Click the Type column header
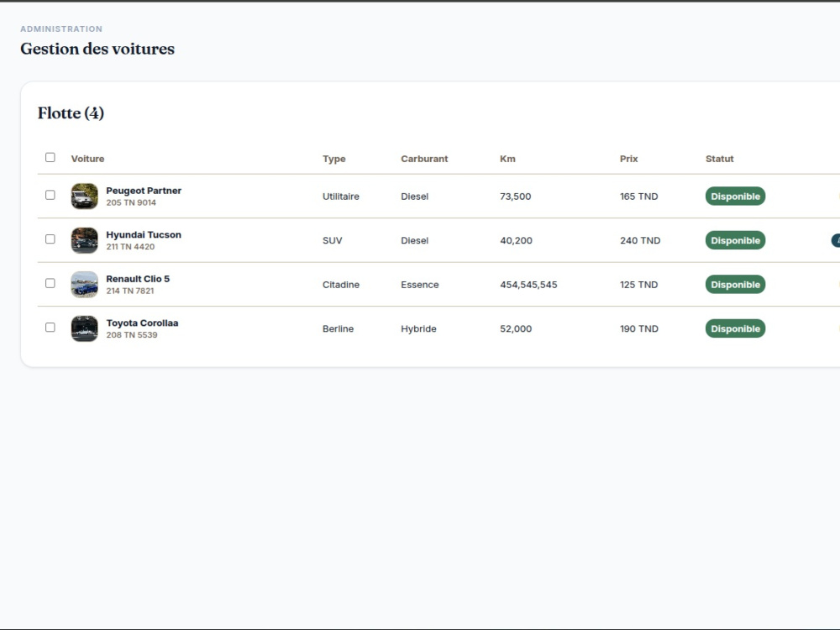The image size is (840, 630). coord(333,159)
